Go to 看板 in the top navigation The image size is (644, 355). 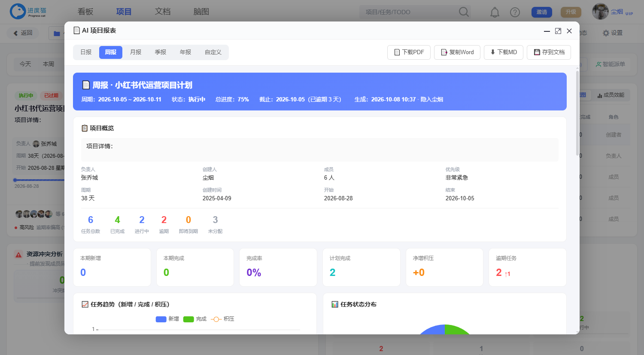(x=85, y=12)
